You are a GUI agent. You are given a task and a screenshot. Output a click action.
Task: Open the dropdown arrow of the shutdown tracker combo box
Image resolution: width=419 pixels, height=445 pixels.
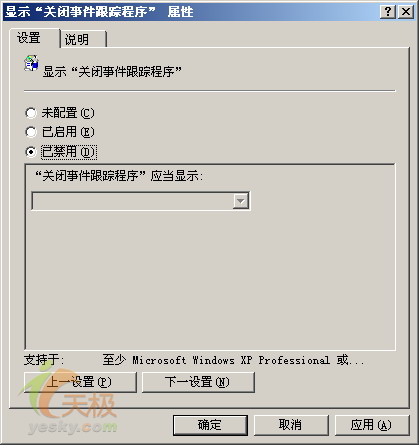[x=241, y=201]
